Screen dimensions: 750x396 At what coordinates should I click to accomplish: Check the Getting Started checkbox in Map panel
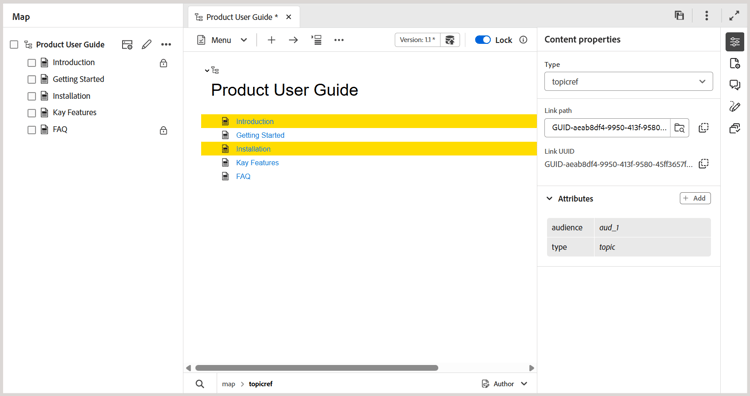coord(32,79)
